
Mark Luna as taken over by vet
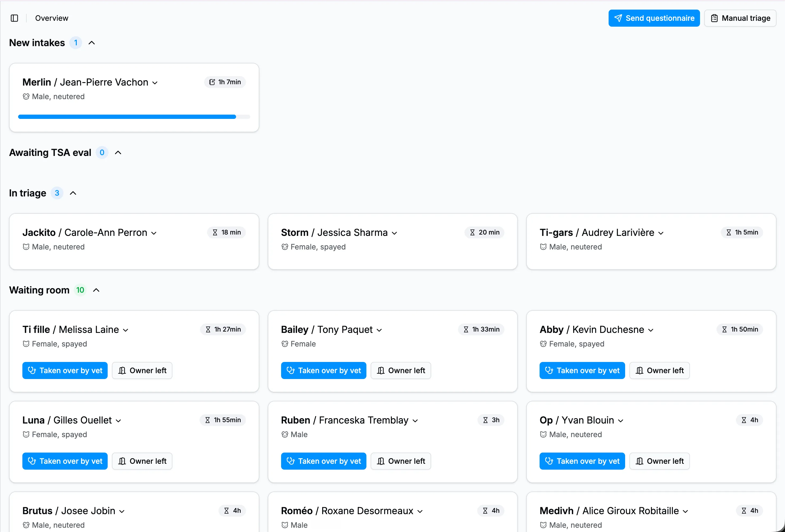[x=65, y=461]
